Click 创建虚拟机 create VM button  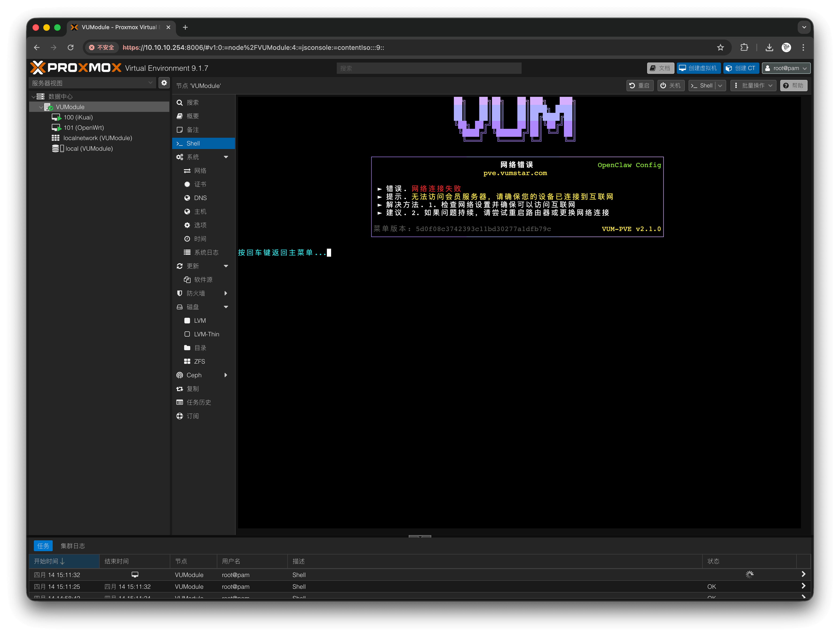point(698,68)
